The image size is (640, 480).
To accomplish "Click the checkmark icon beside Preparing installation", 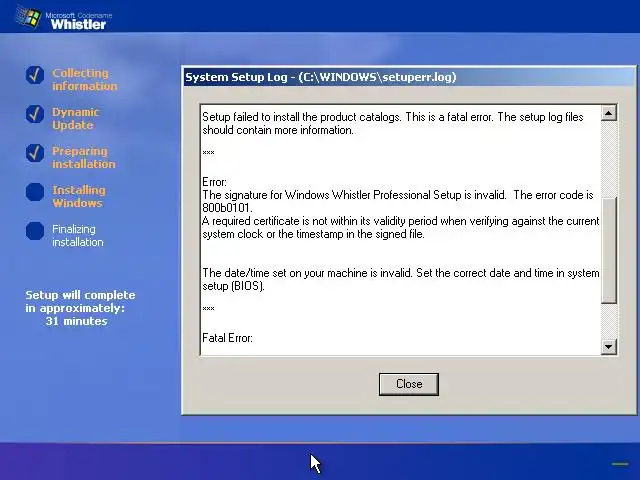I will tap(35, 153).
